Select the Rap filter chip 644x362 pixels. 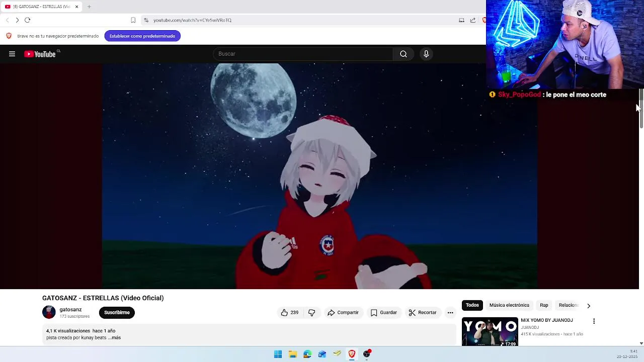(544, 305)
